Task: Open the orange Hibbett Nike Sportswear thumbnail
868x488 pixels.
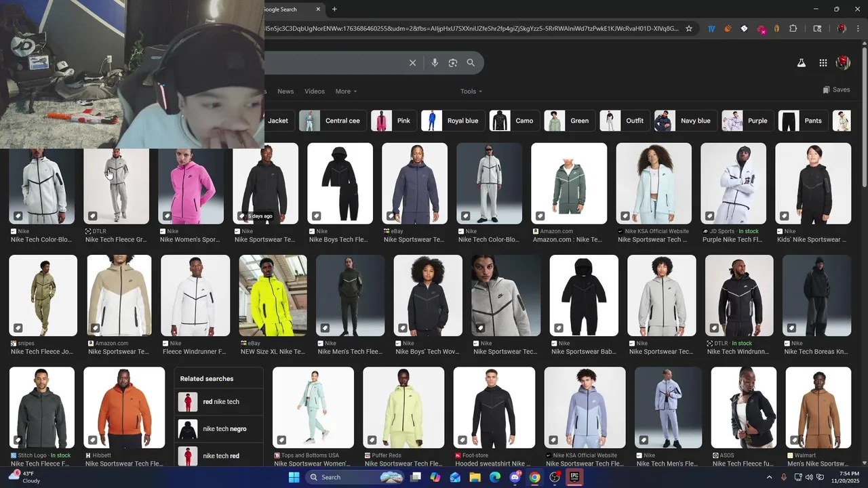Action: click(x=124, y=407)
